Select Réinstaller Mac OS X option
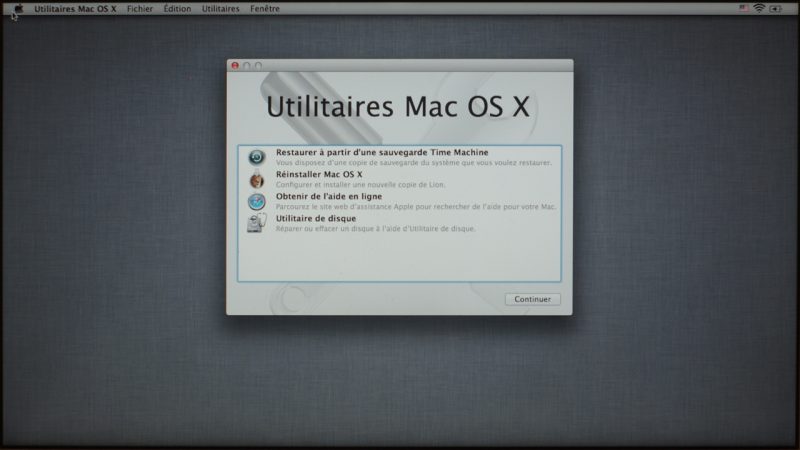The image size is (800, 450). click(x=319, y=174)
